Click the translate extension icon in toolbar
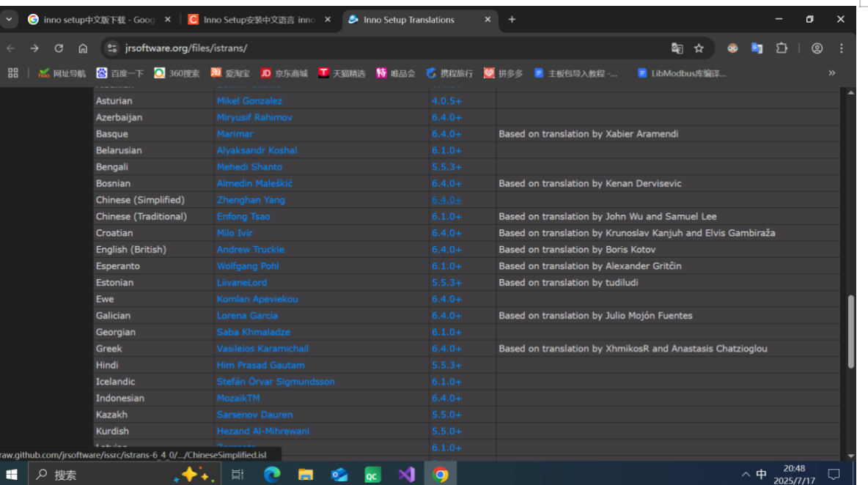This screenshot has width=868, height=485. tap(757, 48)
